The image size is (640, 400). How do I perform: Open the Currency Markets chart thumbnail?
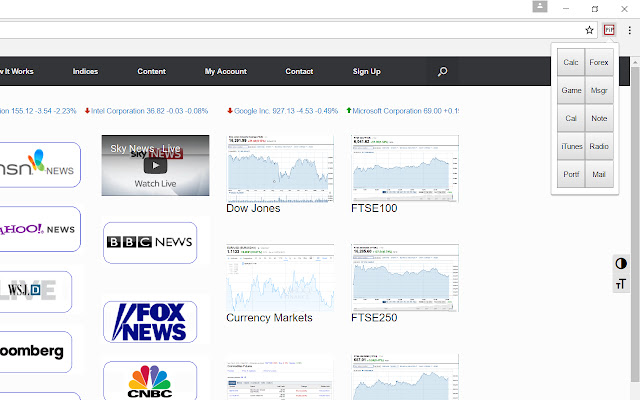pos(280,278)
